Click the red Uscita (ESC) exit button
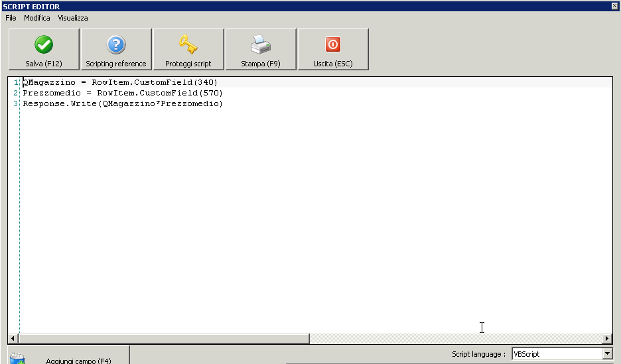 click(332, 49)
